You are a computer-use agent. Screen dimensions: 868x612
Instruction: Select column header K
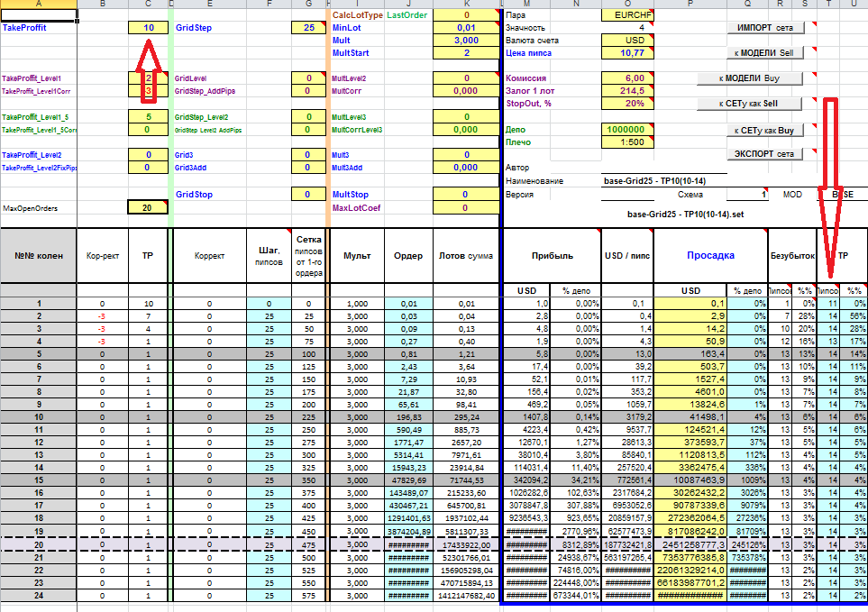pyautogui.click(x=466, y=4)
